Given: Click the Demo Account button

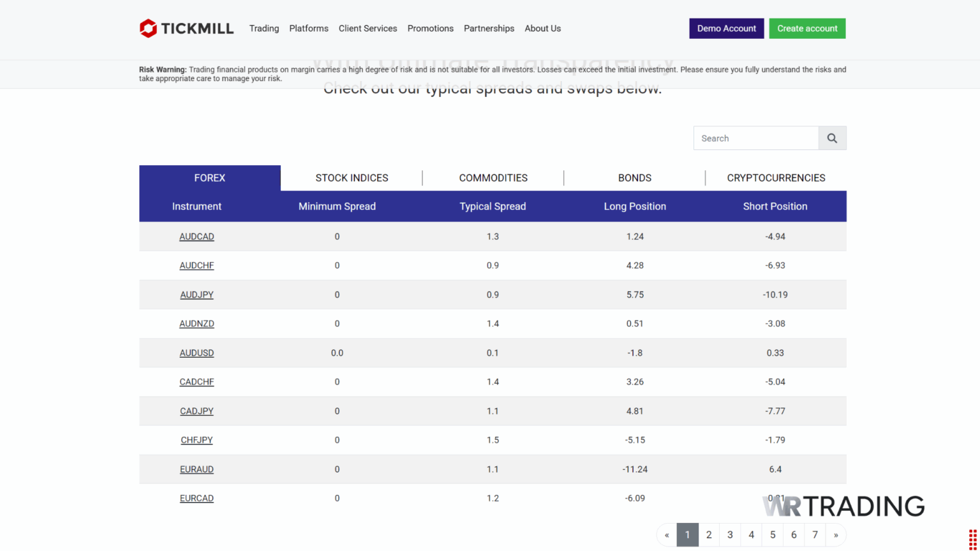Looking at the screenshot, I should point(726,28).
